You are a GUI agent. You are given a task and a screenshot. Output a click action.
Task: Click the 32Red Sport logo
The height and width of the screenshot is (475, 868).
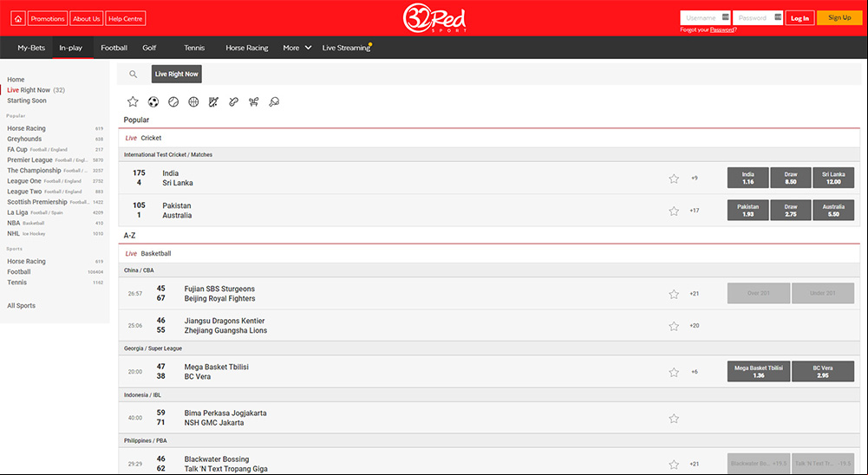click(434, 18)
